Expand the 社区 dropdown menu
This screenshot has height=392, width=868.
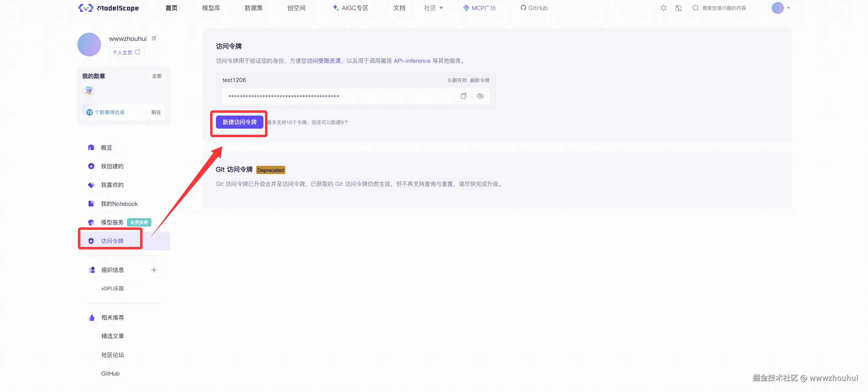click(x=433, y=8)
